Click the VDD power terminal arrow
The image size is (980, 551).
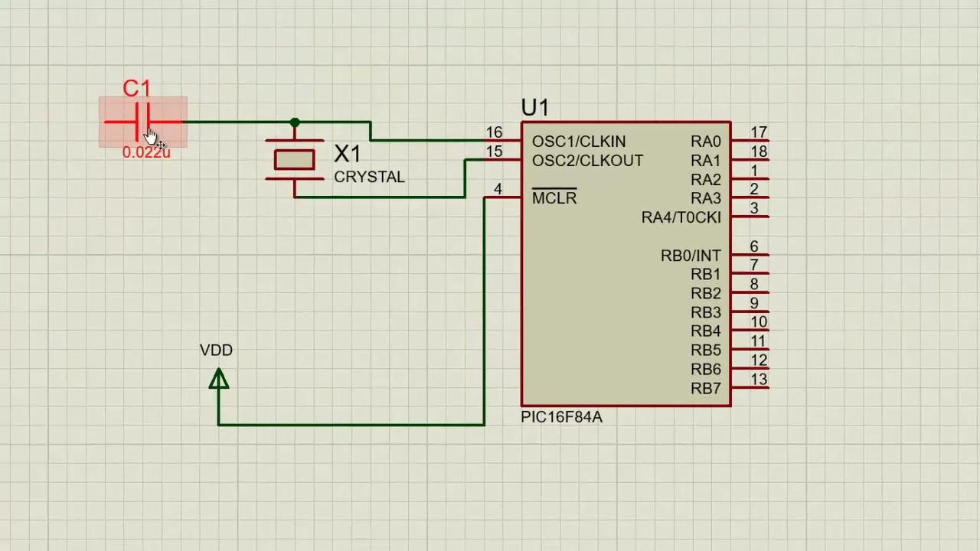(x=219, y=378)
